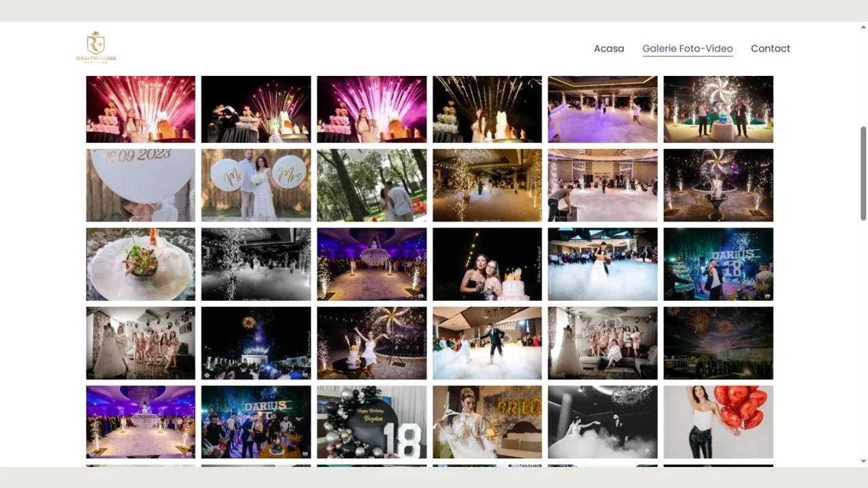Open the Acasa page
The width and height of the screenshot is (868, 488).
608,49
